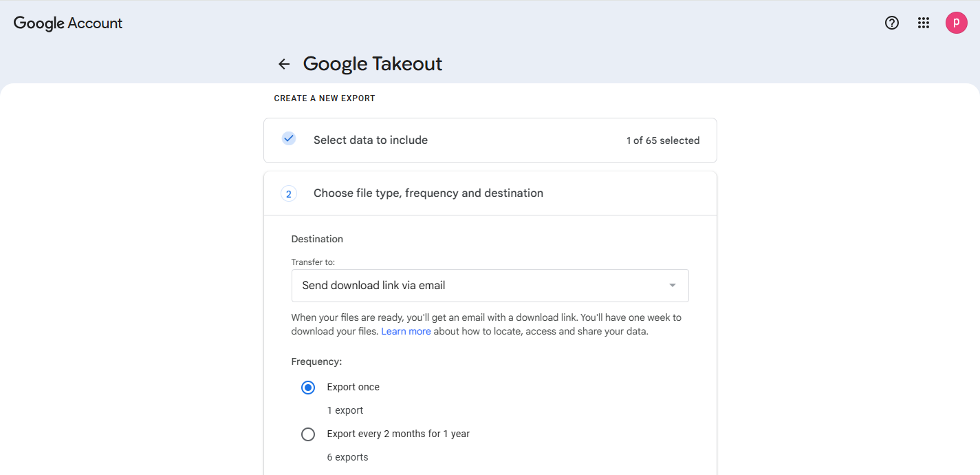This screenshot has height=475, width=980.
Task: Select Export every 2 months for 1 year
Action: (x=308, y=434)
